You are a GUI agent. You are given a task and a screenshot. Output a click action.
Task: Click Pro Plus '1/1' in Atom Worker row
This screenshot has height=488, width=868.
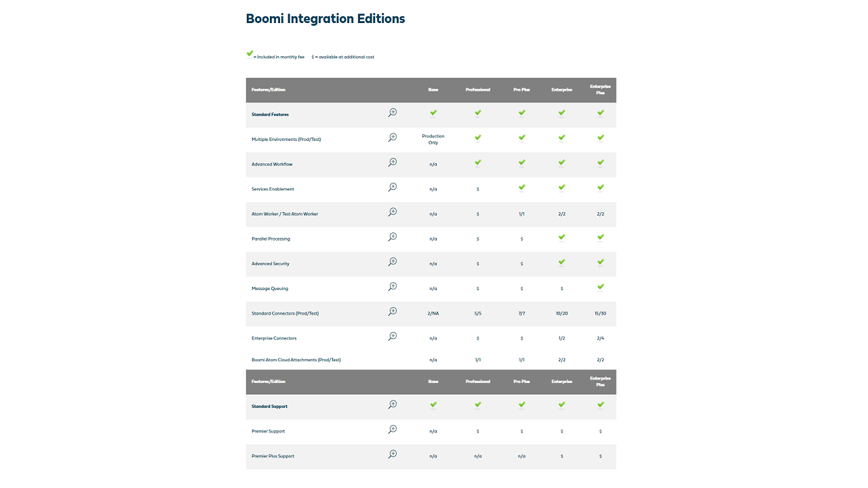point(521,214)
